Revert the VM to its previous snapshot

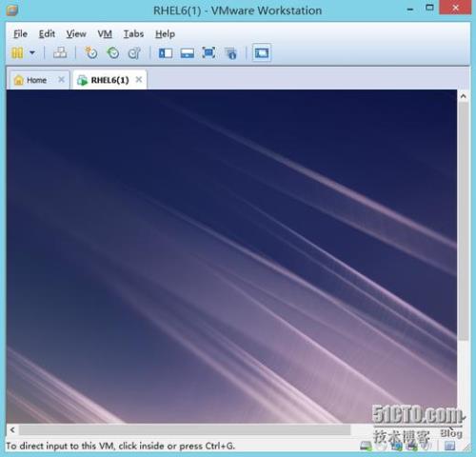coord(112,52)
